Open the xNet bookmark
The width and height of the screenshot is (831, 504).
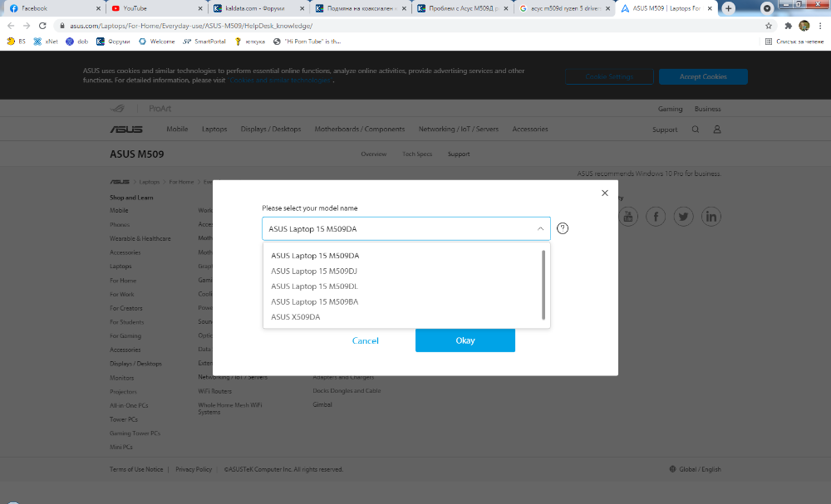click(x=46, y=42)
